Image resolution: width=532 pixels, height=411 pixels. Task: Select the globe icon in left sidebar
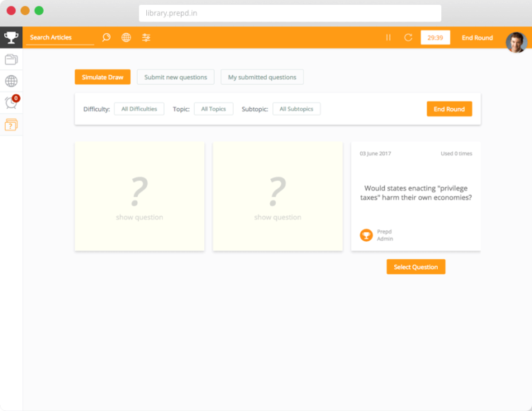(11, 81)
